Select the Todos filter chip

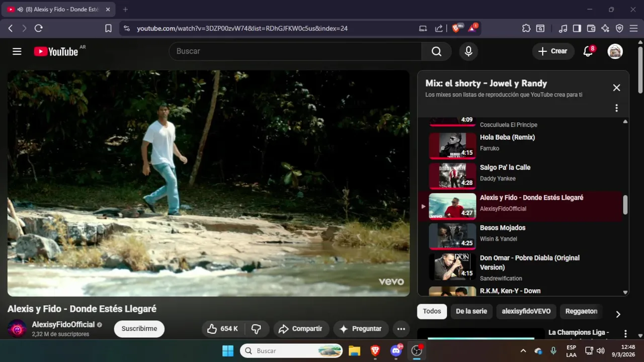[x=432, y=311]
